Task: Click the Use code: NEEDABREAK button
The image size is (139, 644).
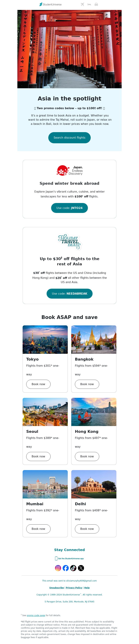Action: point(69,293)
